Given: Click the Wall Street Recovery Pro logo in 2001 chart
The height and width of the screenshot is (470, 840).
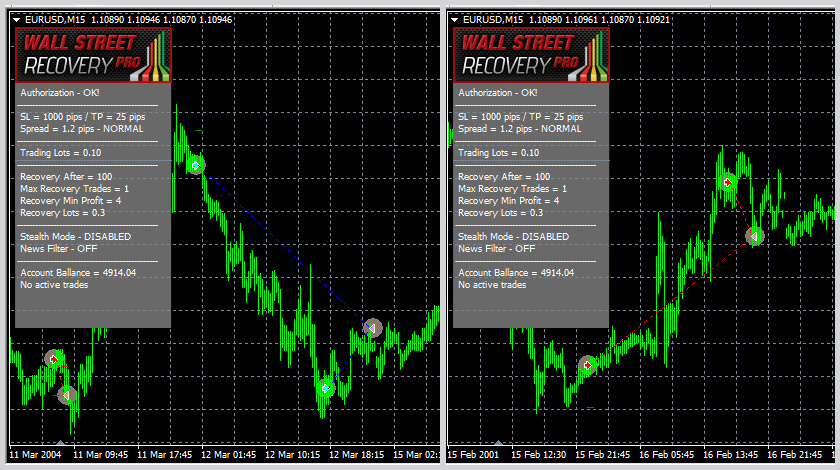Looking at the screenshot, I should [531, 55].
